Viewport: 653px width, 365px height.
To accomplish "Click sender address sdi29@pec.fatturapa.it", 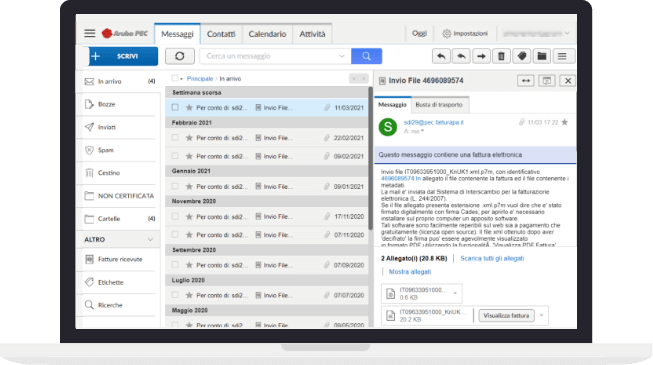I will [x=434, y=122].
